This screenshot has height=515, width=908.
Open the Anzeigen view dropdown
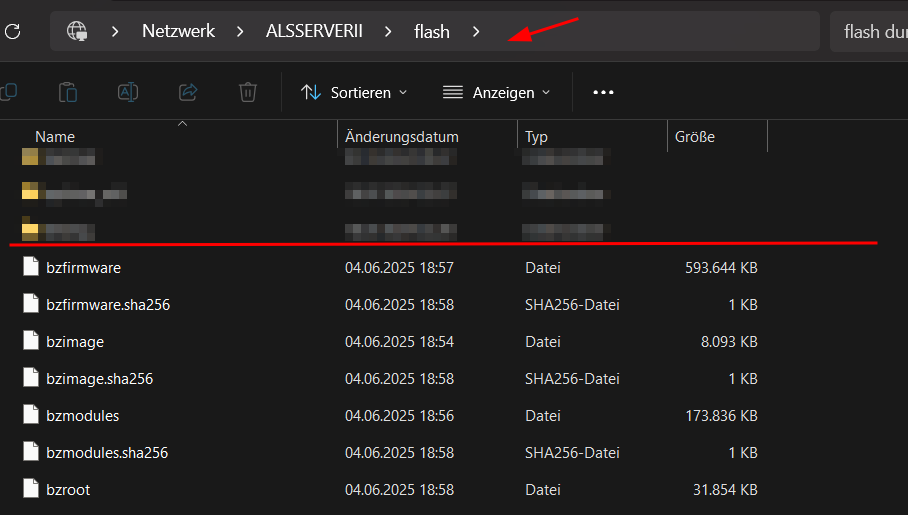coord(496,93)
